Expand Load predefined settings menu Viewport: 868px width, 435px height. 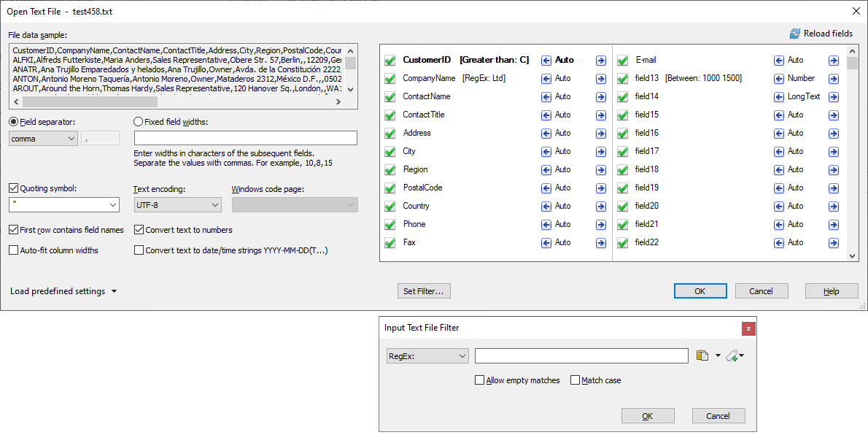pos(63,291)
